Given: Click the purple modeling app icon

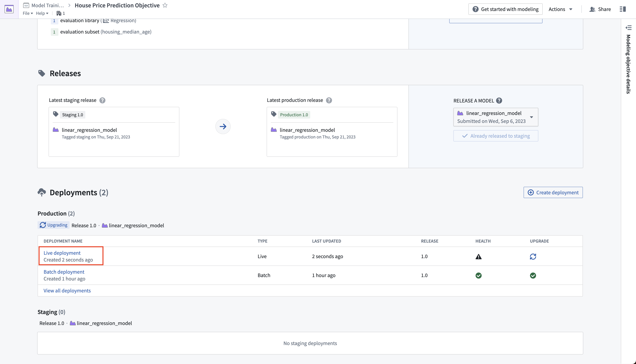Looking at the screenshot, I should tap(9, 9).
